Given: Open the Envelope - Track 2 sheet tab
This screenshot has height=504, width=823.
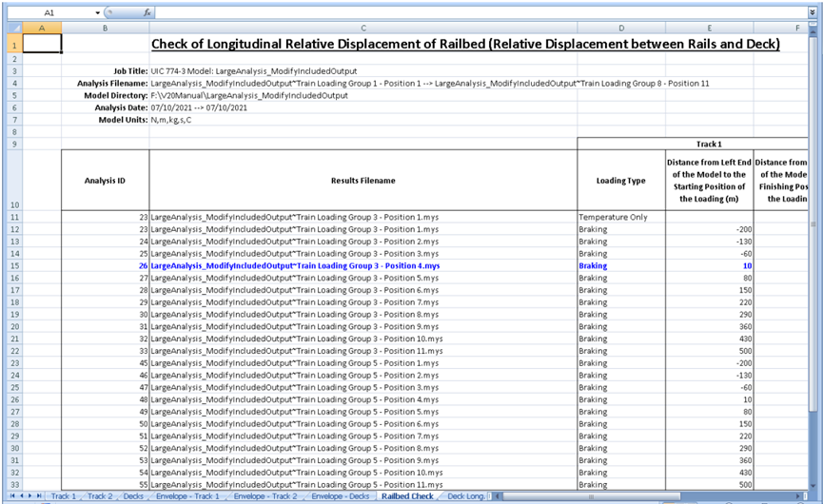Looking at the screenshot, I should coord(266,496).
